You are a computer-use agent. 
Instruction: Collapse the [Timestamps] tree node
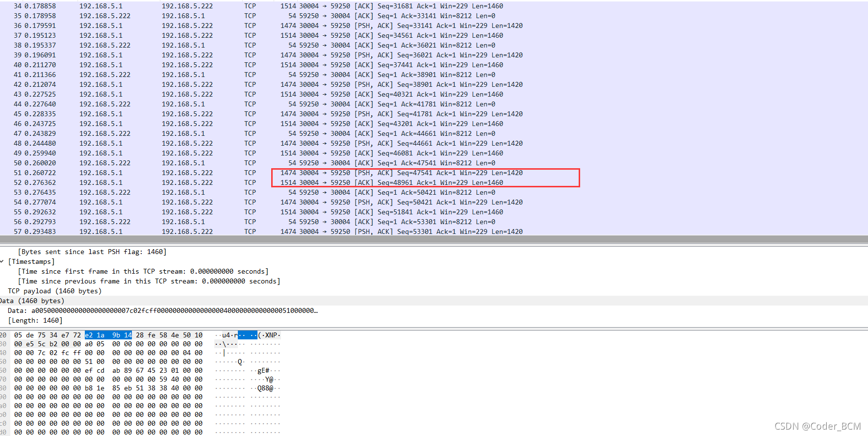(2, 261)
